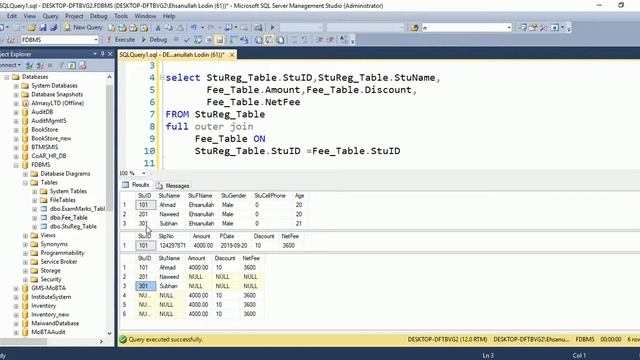Toggle Include Actual Execution Plan icon

233,40
